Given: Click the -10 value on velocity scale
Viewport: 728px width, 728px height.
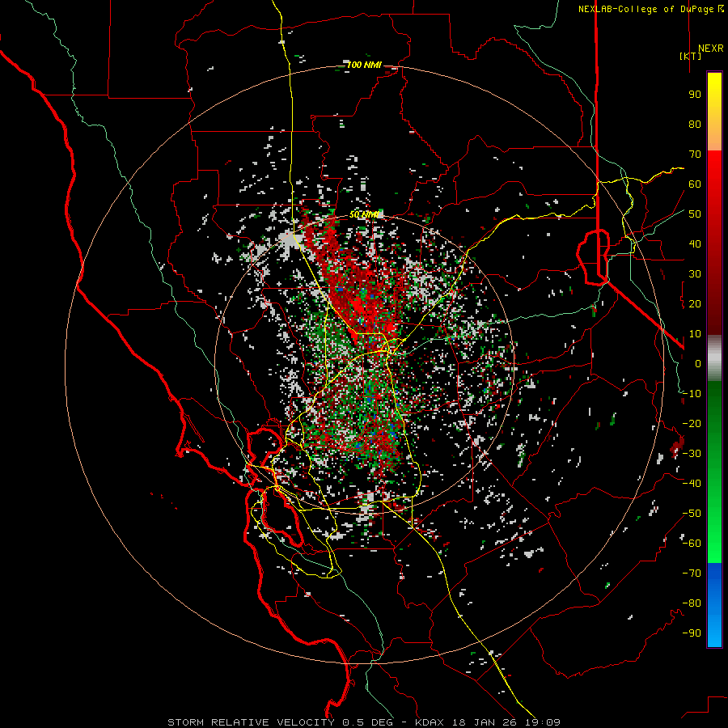Looking at the screenshot, I should click(x=692, y=394).
